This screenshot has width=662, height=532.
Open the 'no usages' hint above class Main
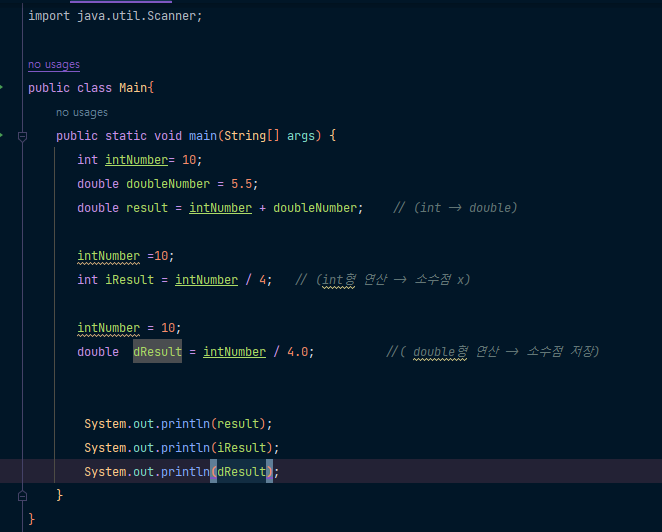[54, 65]
